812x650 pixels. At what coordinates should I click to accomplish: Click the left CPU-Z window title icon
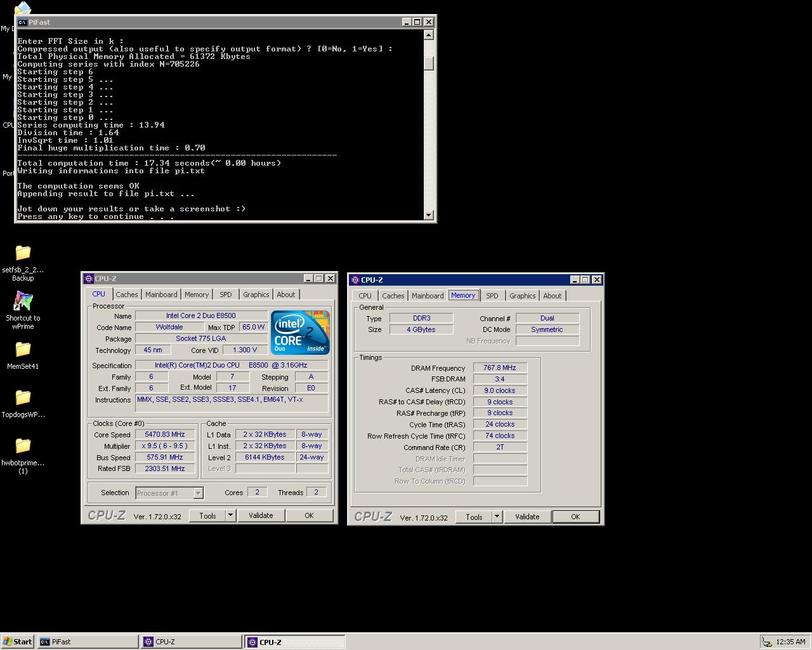(89, 279)
